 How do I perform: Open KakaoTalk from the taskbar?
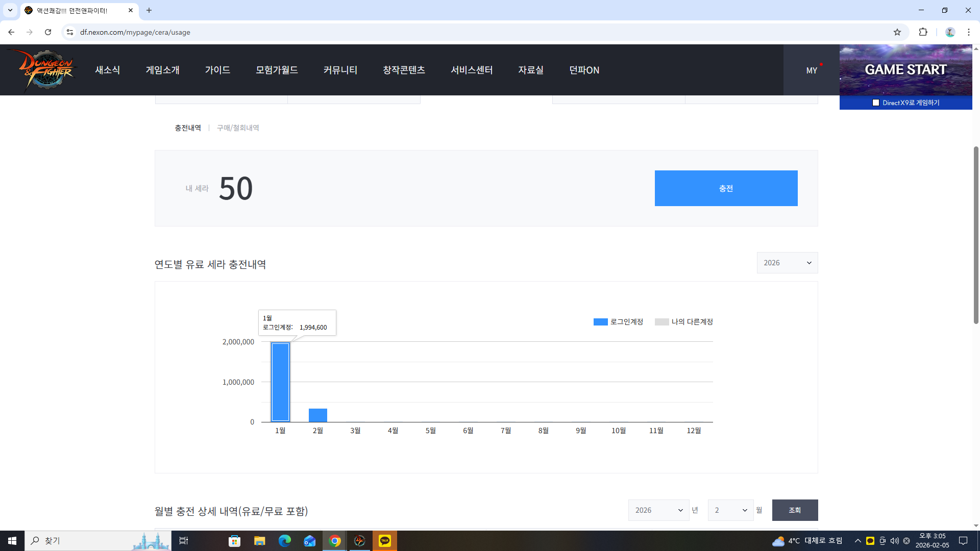[x=384, y=541]
